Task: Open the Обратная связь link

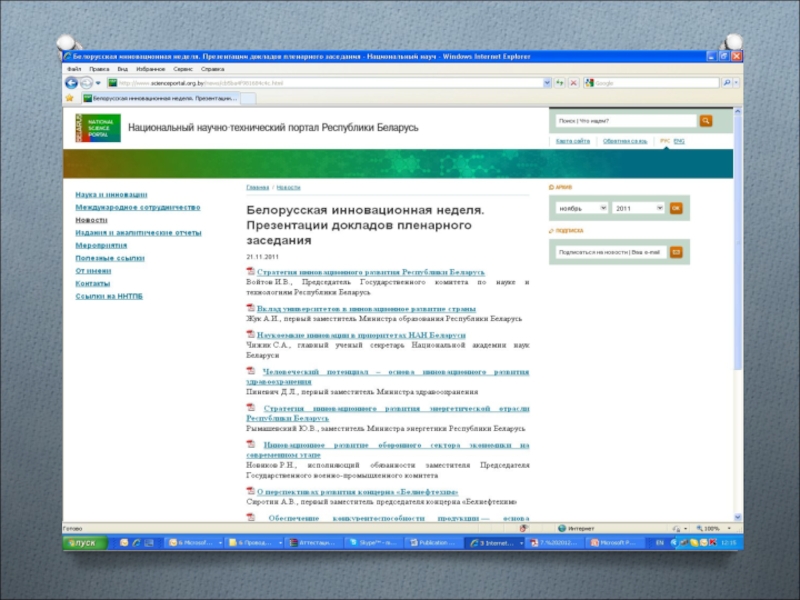Action: coord(625,141)
